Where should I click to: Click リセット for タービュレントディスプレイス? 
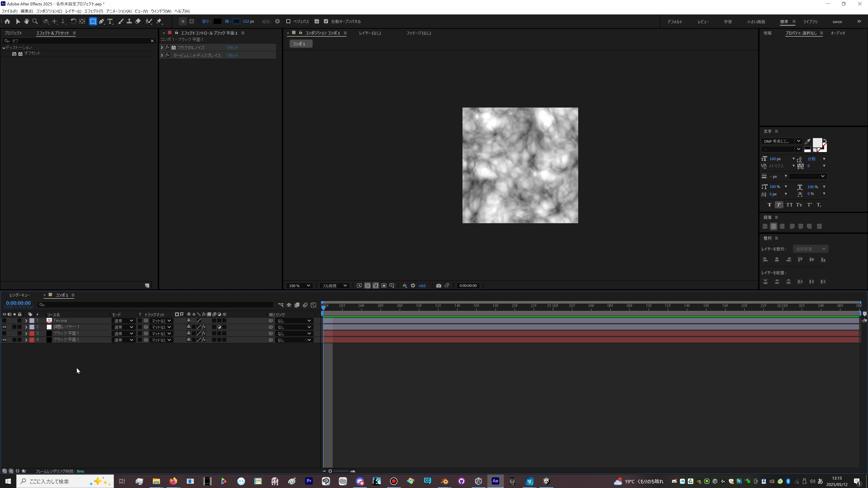(232, 56)
